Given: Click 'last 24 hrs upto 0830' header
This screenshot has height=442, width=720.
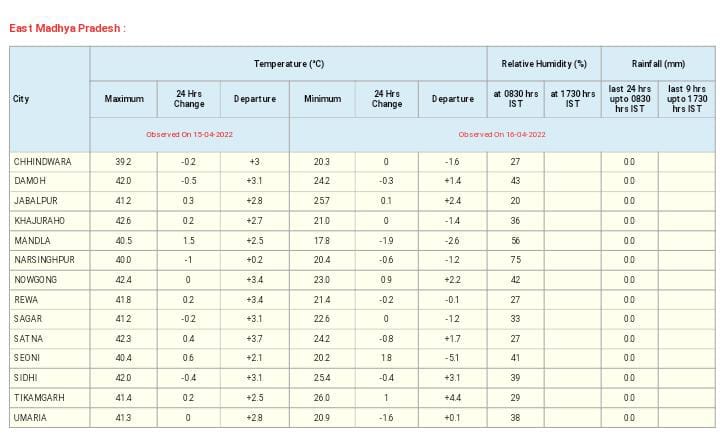Looking at the screenshot, I should point(629,99).
